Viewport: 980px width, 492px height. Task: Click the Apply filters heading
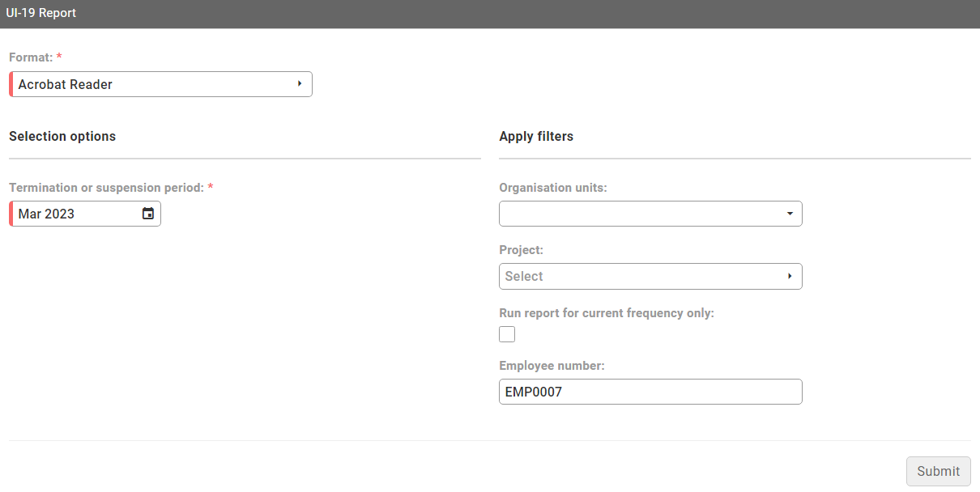[x=536, y=137]
